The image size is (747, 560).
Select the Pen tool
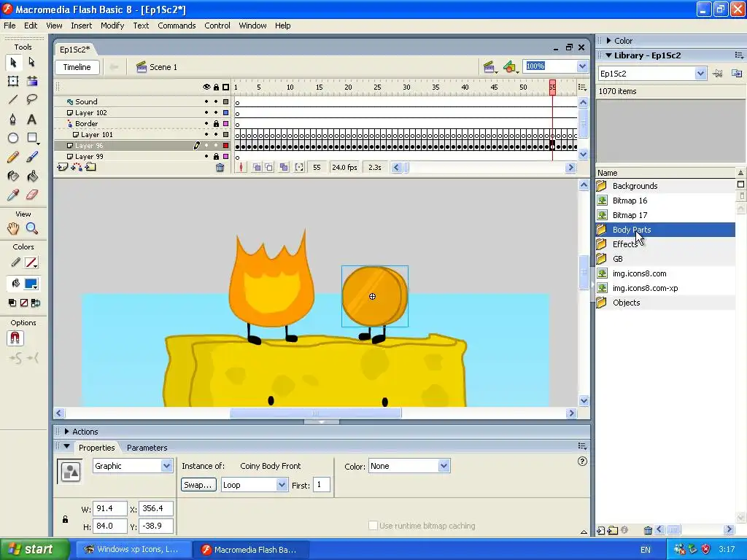click(x=13, y=119)
